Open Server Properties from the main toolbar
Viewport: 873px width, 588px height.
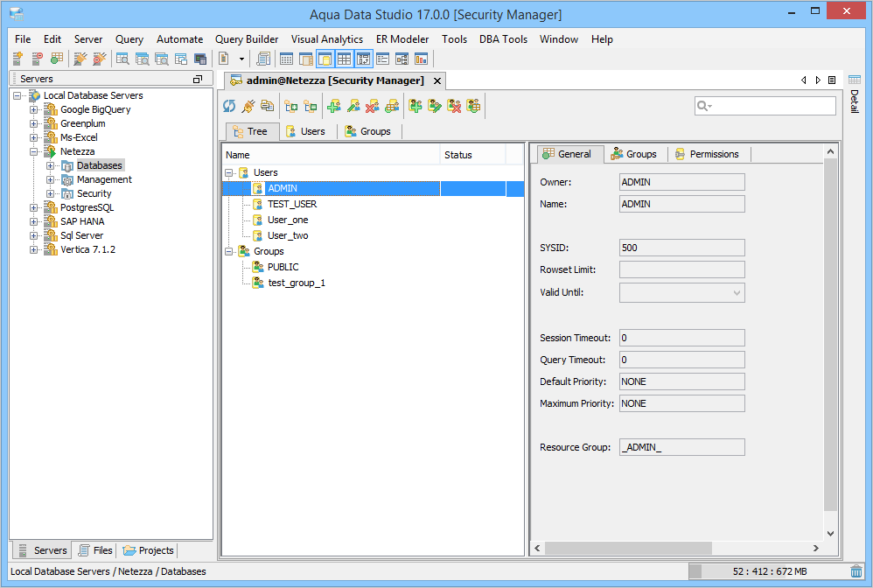57,59
